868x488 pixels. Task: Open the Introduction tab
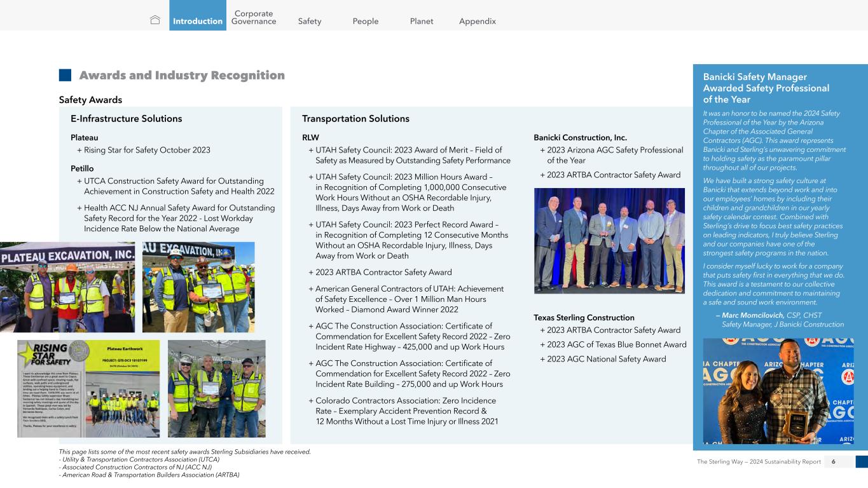(x=198, y=21)
